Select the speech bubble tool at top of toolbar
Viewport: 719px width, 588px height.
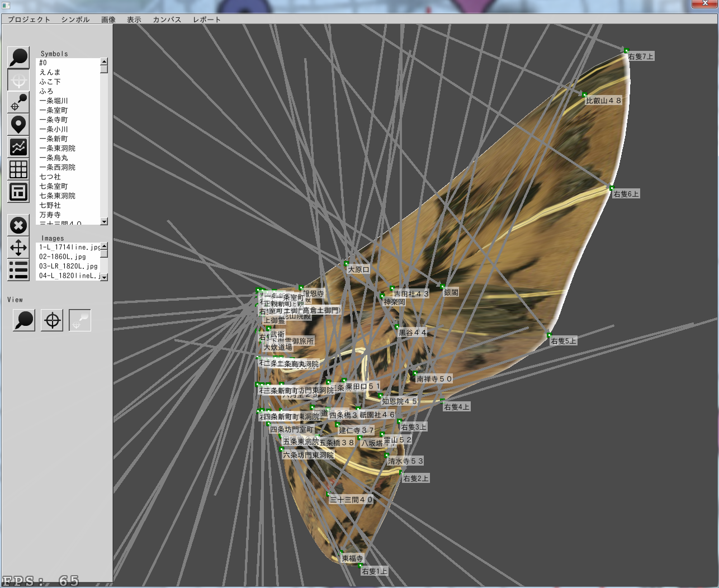[18, 58]
